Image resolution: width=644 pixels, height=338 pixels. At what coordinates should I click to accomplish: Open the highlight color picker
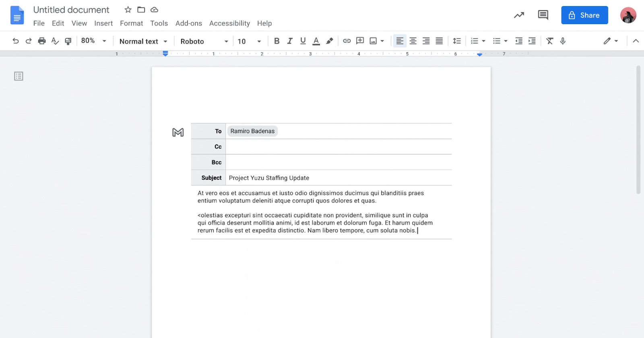[329, 41]
